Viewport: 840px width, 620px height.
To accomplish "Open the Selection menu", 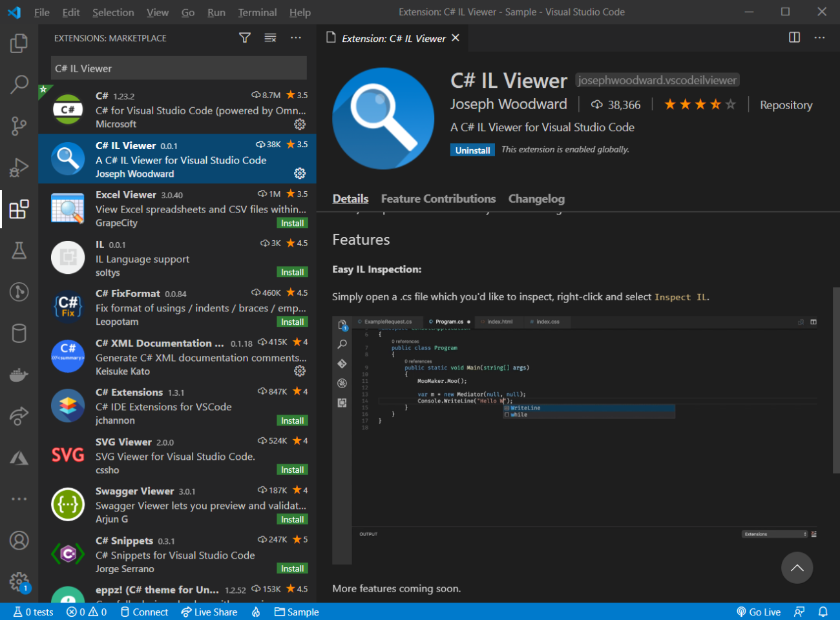I will [113, 12].
